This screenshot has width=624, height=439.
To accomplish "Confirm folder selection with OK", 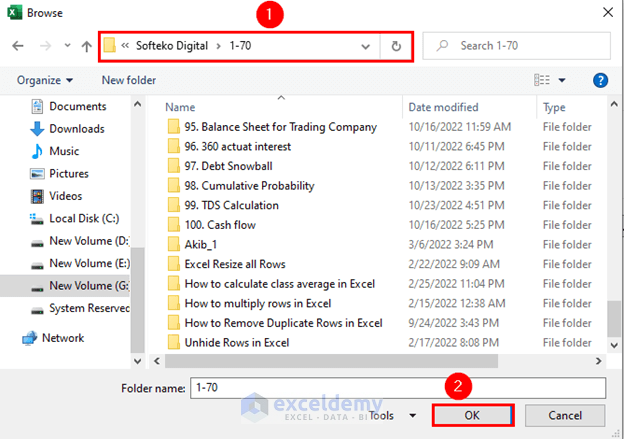I will pos(473,416).
